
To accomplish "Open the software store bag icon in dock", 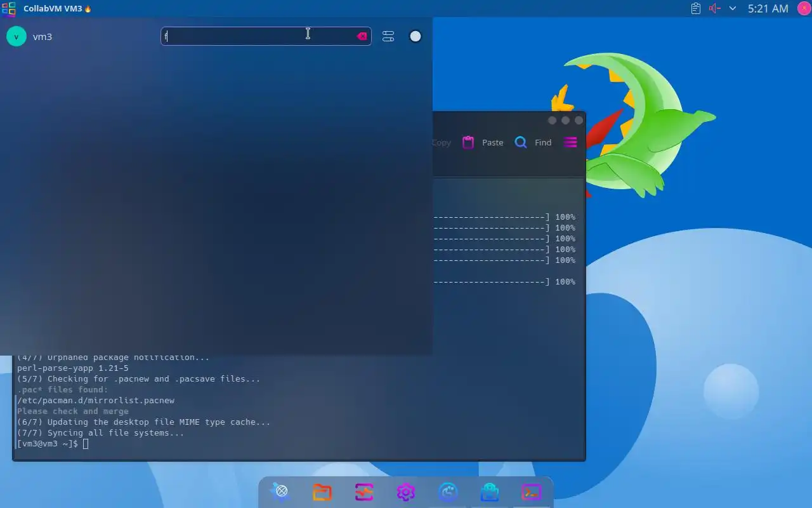I will tap(490, 492).
